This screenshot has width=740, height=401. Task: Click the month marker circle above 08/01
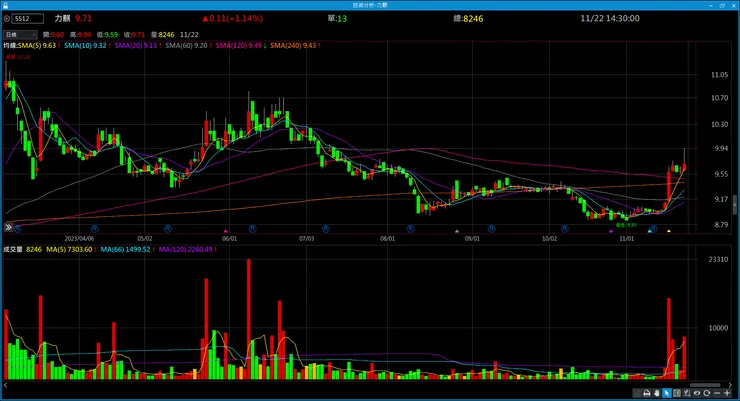pos(410,228)
